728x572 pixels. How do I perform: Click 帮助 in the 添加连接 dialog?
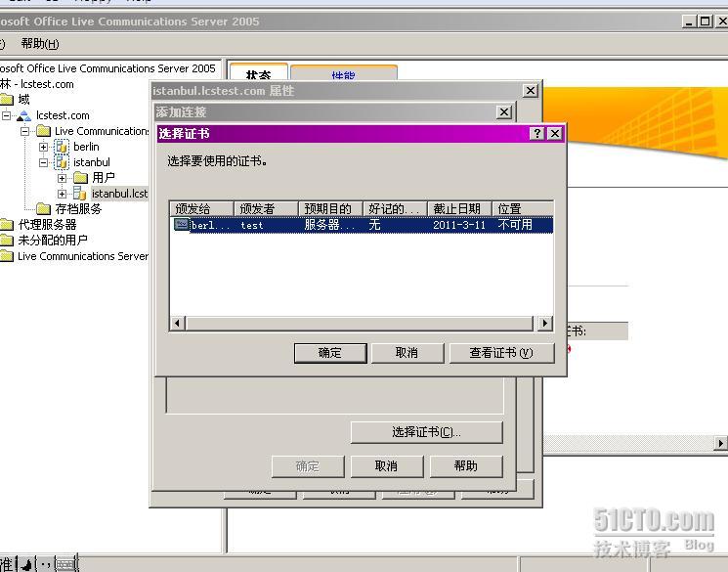(x=466, y=466)
